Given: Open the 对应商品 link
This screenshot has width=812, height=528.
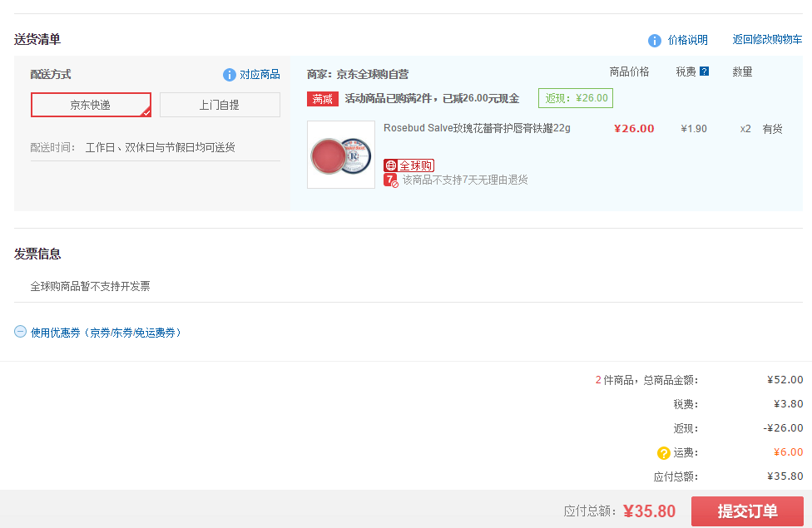Looking at the screenshot, I should pyautogui.click(x=260, y=75).
